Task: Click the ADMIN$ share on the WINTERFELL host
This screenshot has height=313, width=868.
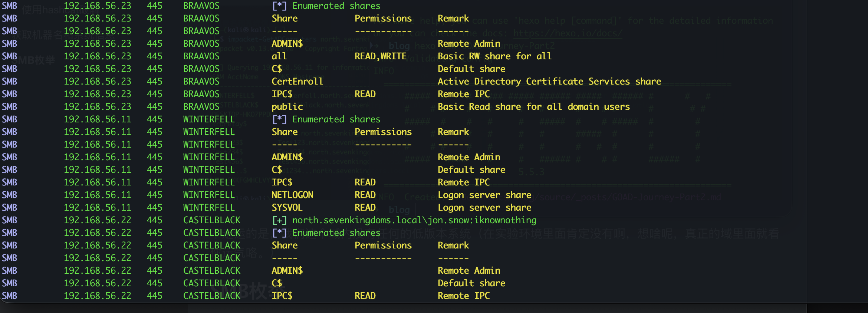Action: click(287, 157)
